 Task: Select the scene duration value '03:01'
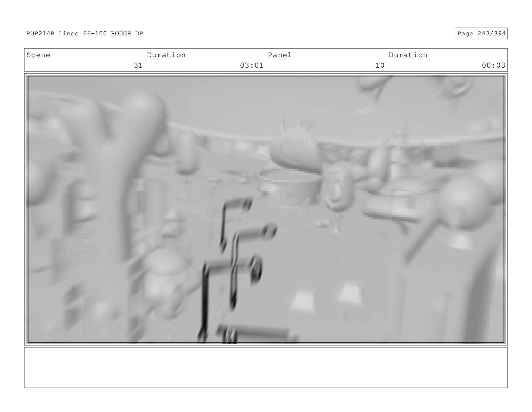click(252, 65)
